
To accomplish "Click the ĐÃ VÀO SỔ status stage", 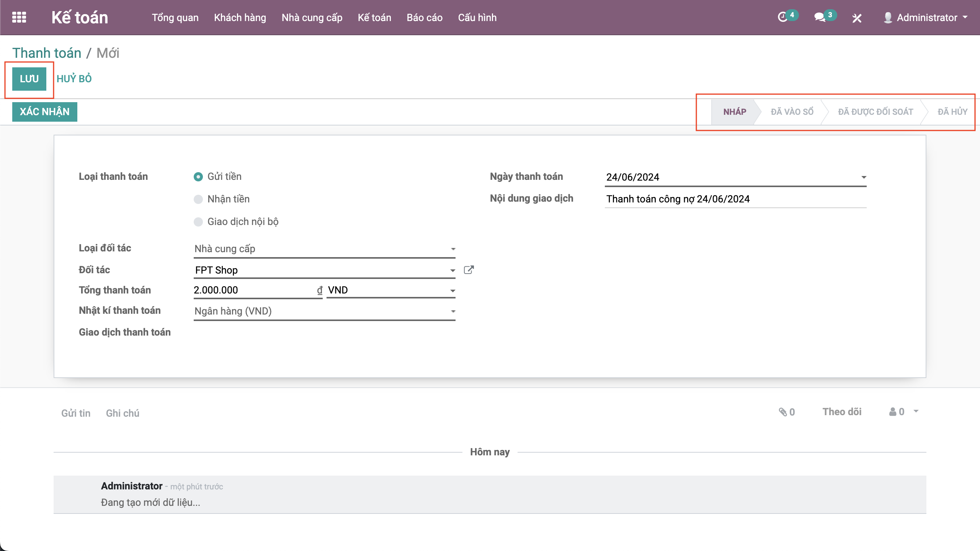I will (792, 112).
